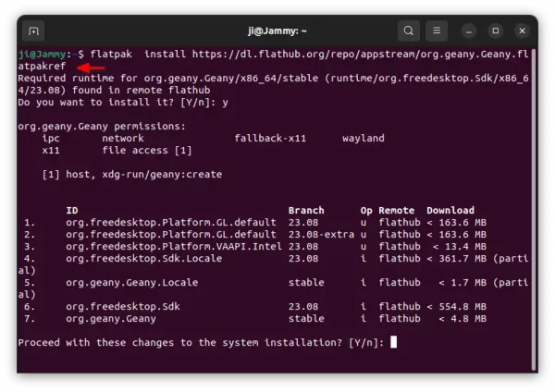The image size is (555, 392).
Task: Click the 'network' permission text
Action: pos(123,139)
